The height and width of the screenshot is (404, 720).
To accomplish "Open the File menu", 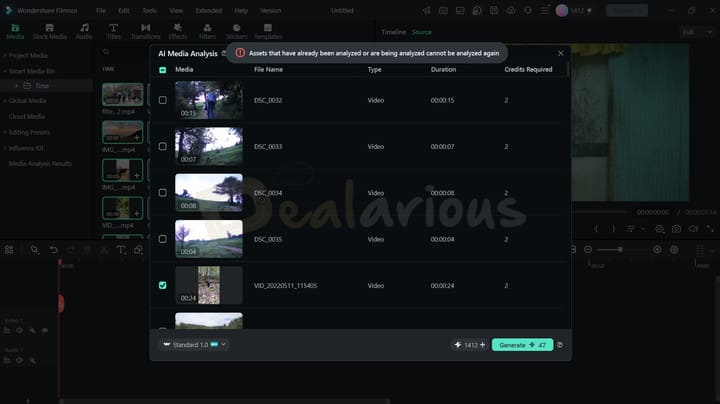I will [x=101, y=11].
